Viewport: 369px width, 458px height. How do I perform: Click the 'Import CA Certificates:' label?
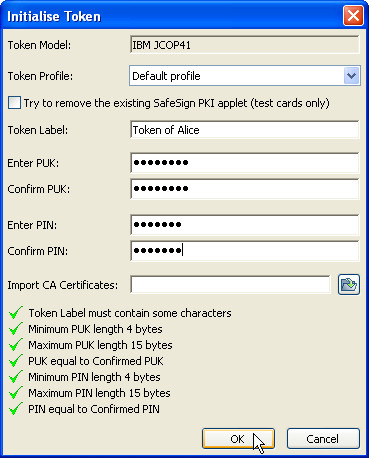pos(63,285)
